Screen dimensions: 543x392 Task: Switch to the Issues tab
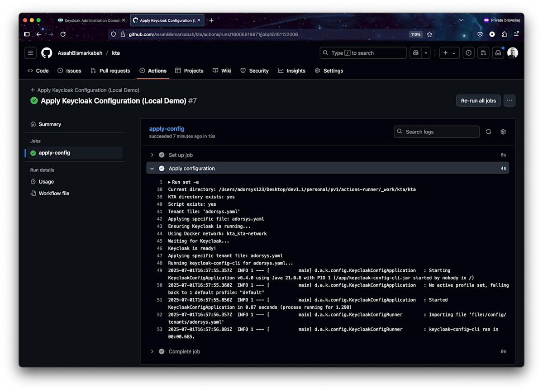69,71
